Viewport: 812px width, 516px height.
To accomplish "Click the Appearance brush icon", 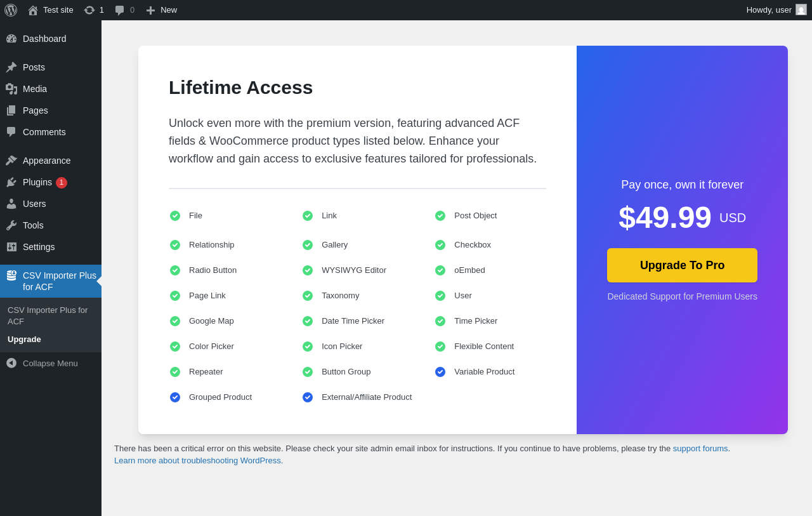I will 11,161.
